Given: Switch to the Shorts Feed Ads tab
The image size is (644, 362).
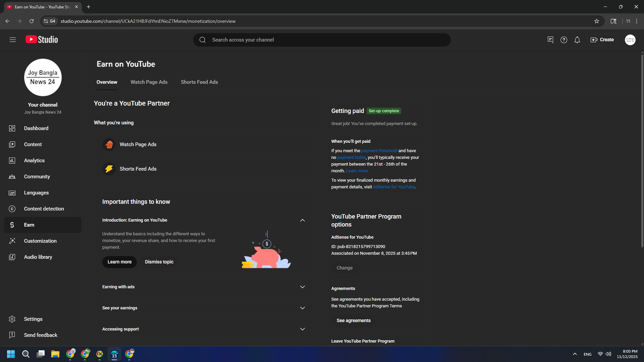Looking at the screenshot, I should [x=199, y=82].
